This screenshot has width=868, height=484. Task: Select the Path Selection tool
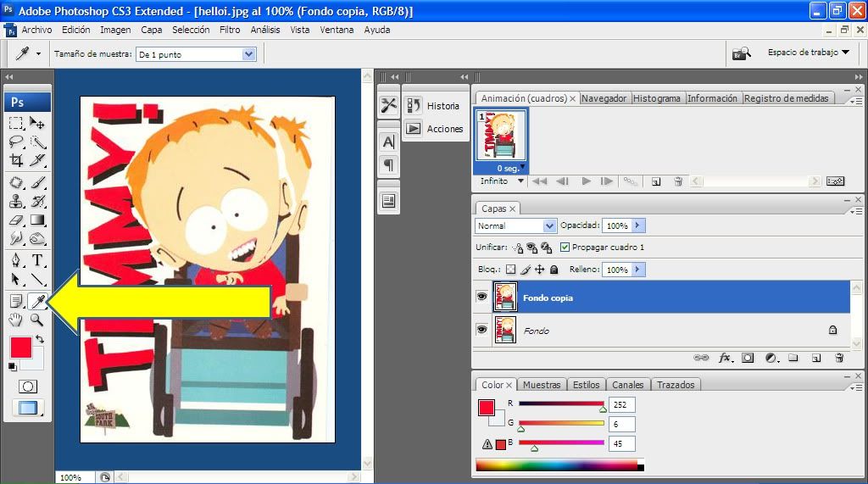point(16,279)
